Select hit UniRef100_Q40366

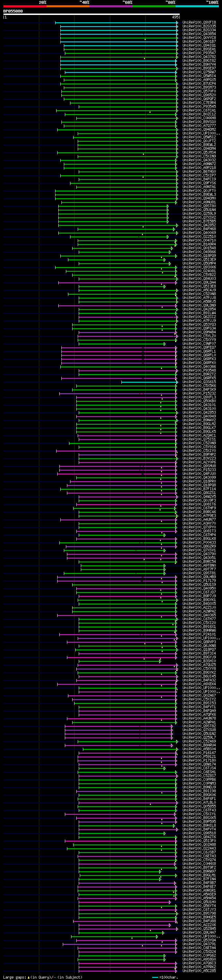[199, 366]
